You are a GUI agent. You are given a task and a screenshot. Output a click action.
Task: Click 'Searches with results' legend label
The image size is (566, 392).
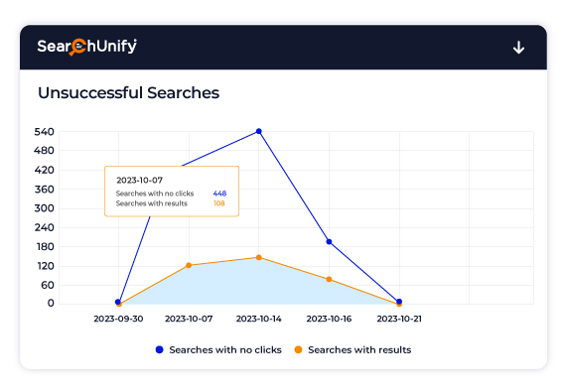point(359,349)
